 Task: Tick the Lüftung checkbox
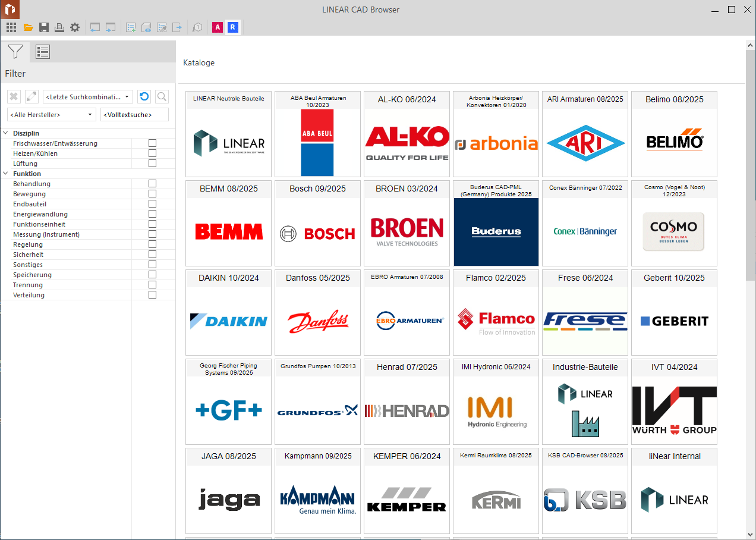point(153,164)
